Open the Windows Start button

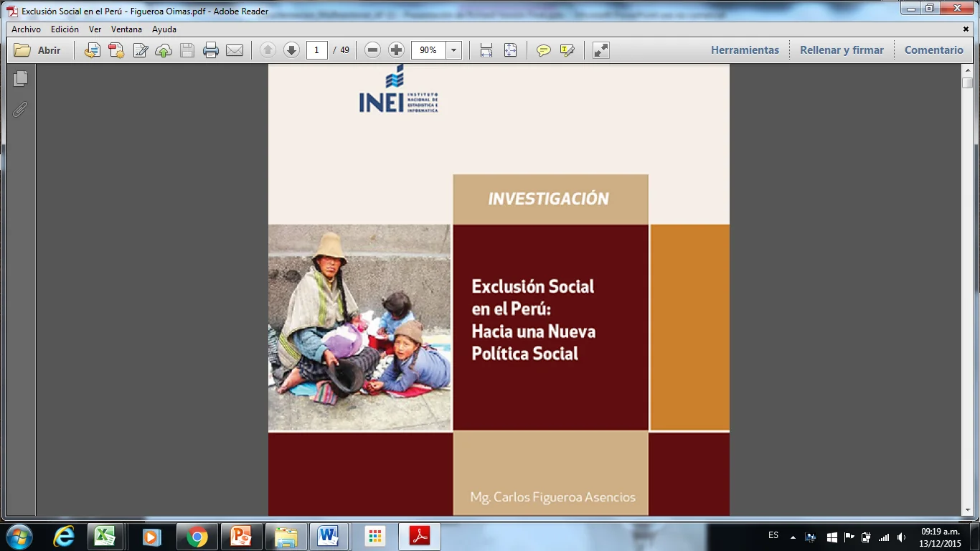pos(18,537)
